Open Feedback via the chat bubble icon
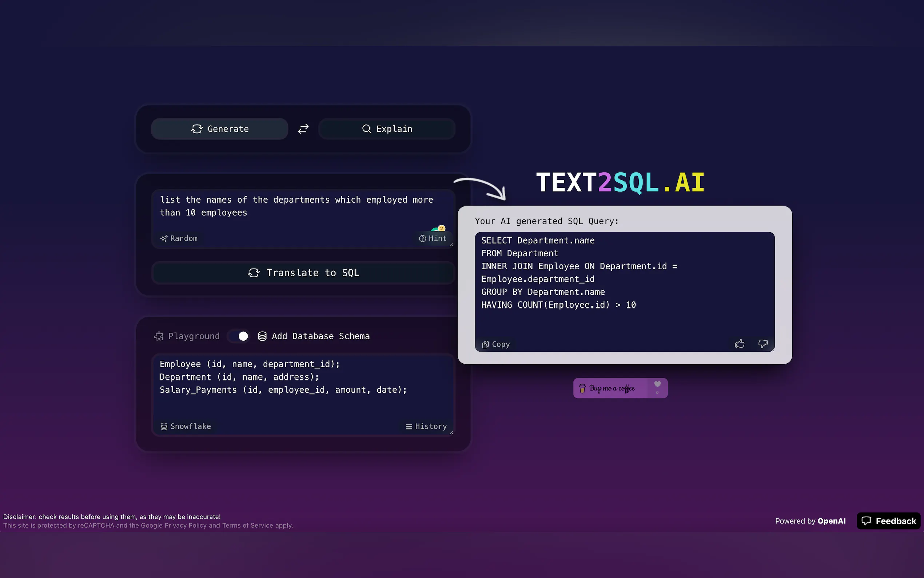 pos(867,521)
